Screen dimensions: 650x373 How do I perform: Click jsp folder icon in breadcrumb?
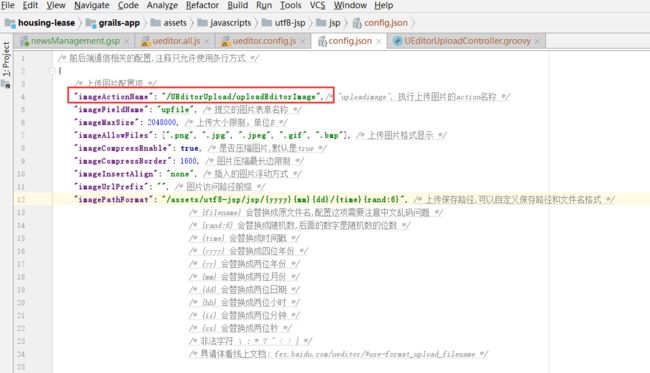[x=321, y=22]
